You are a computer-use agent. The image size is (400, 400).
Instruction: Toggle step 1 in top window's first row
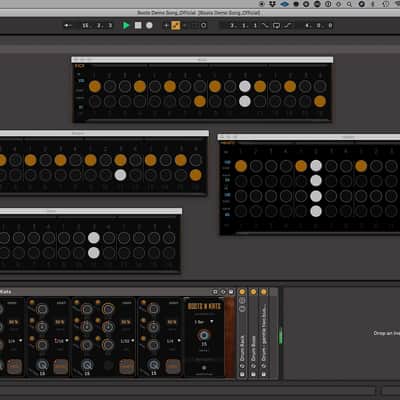pyautogui.click(x=95, y=86)
